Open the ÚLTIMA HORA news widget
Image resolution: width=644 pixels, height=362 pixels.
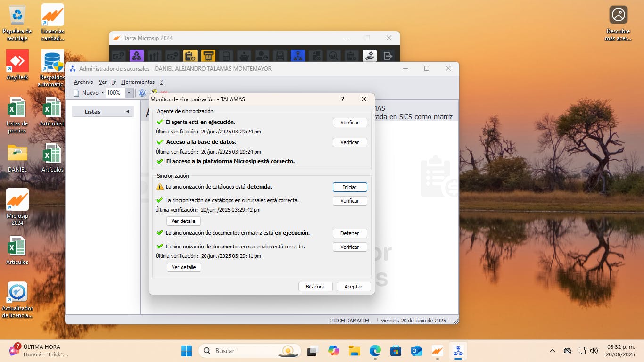pyautogui.click(x=39, y=351)
